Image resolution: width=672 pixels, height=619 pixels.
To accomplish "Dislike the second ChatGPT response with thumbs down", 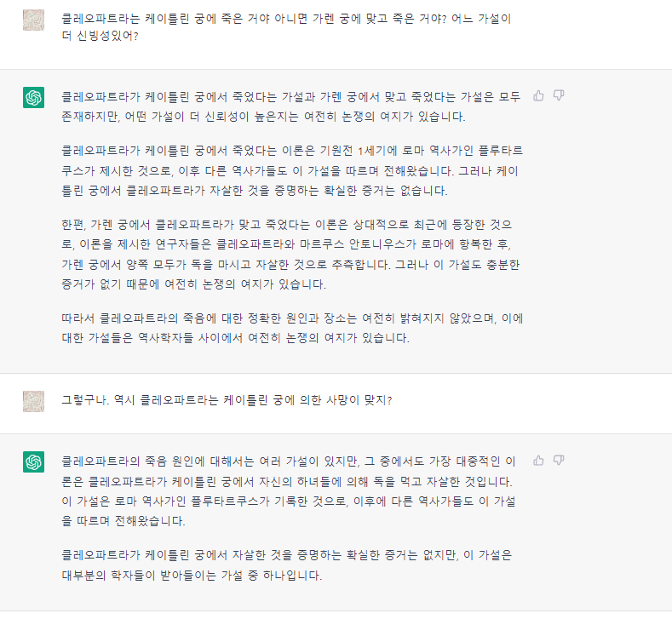I will 559,460.
